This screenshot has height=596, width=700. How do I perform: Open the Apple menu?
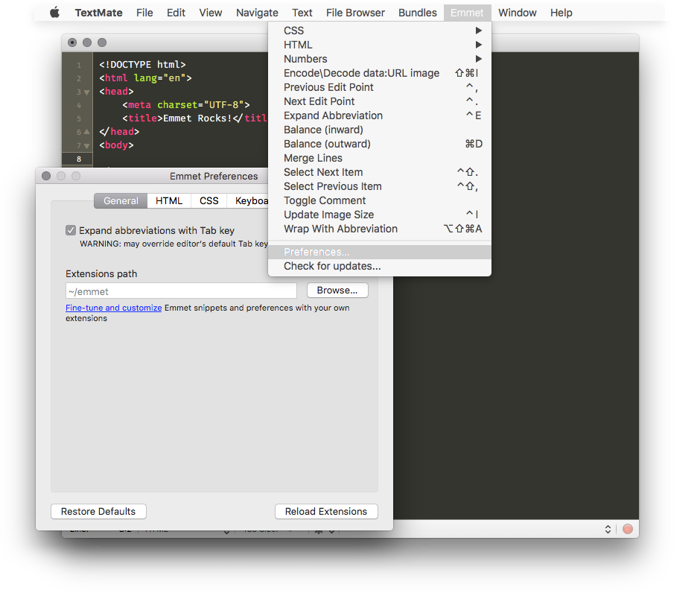coord(54,13)
